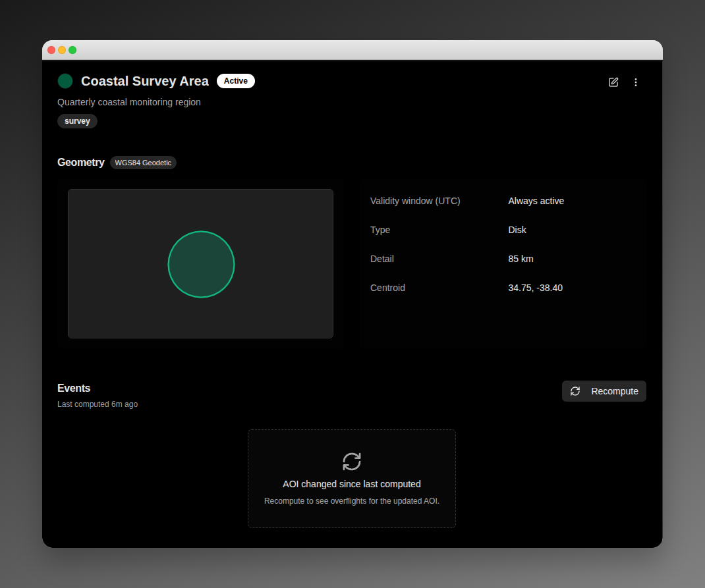Click the Recompute button

604,391
